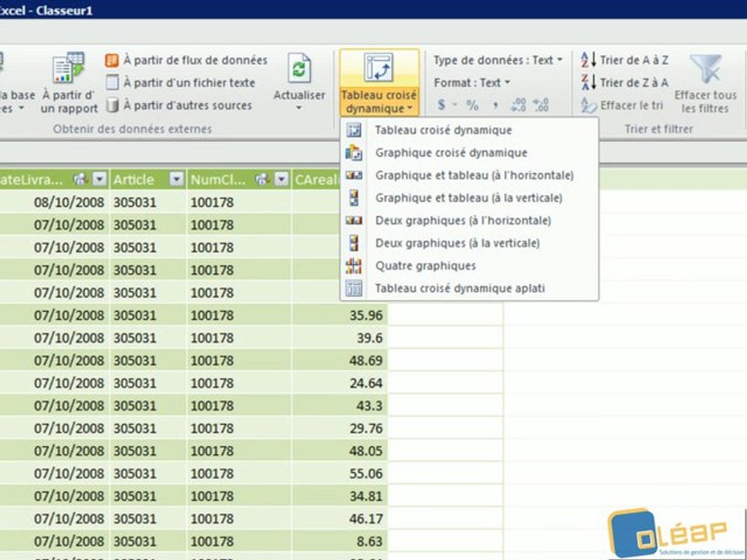The width and height of the screenshot is (747, 560).
Task: Choose Deux graphiques (à la verticale)
Action: 469,243
